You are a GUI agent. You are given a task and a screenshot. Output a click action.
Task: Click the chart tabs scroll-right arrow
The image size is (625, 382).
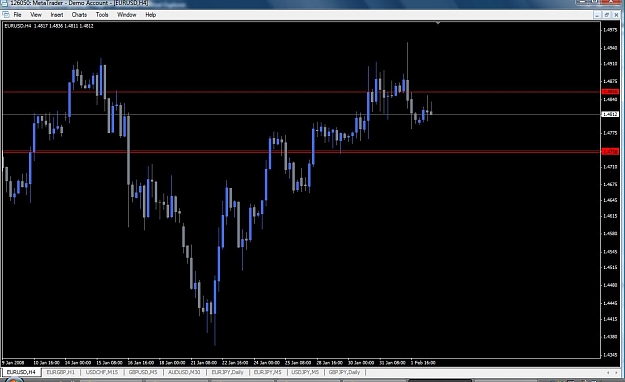[615, 372]
